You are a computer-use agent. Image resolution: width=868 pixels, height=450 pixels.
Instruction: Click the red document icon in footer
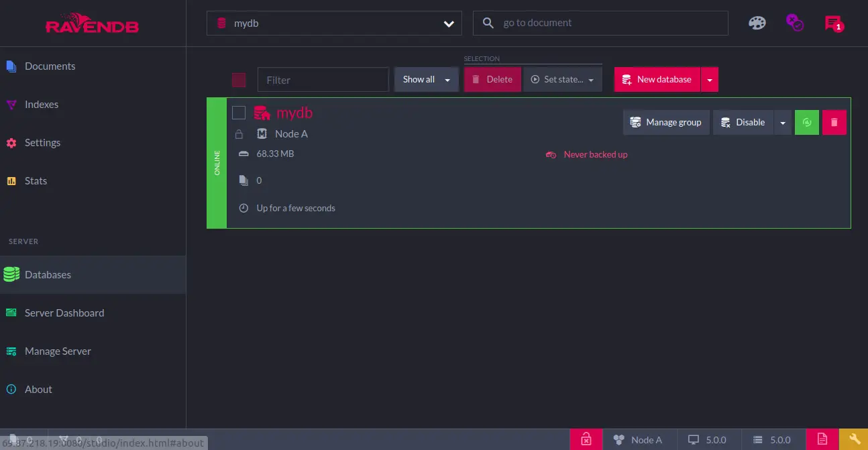(x=822, y=440)
